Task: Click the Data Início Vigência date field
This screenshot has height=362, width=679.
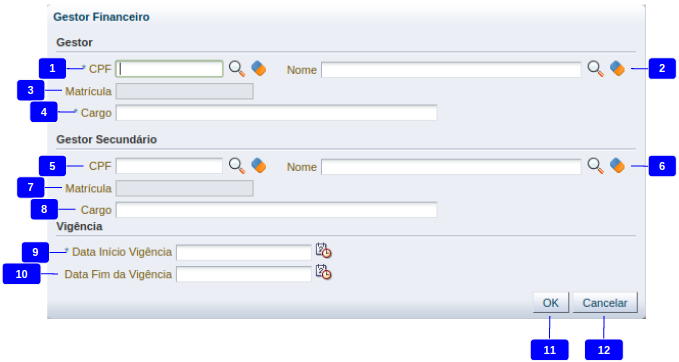Action: coord(244,252)
